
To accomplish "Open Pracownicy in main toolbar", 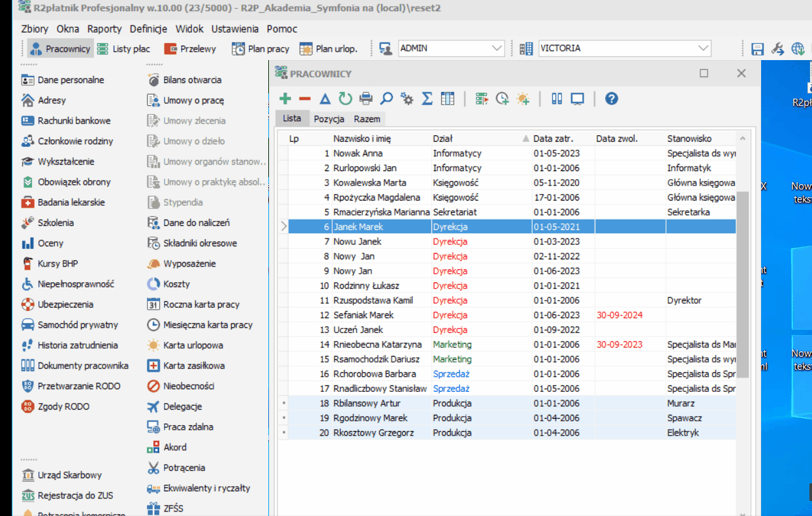I will pos(59,48).
